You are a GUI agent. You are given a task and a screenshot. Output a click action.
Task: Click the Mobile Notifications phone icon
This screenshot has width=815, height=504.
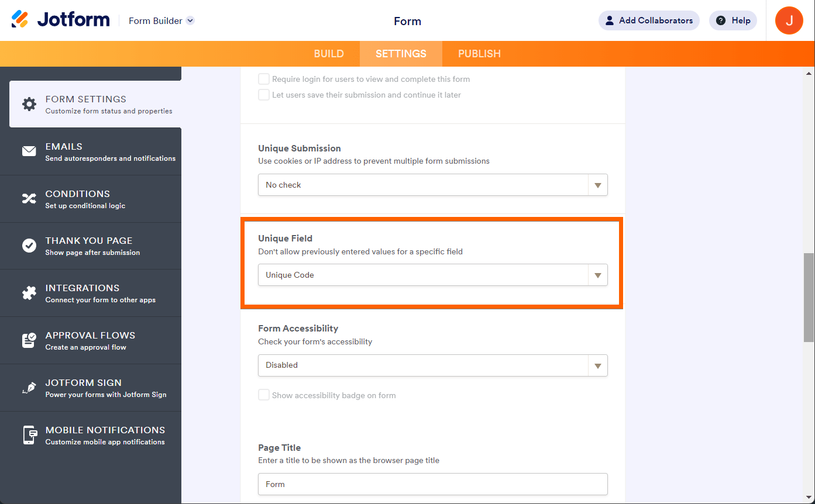[29, 435]
